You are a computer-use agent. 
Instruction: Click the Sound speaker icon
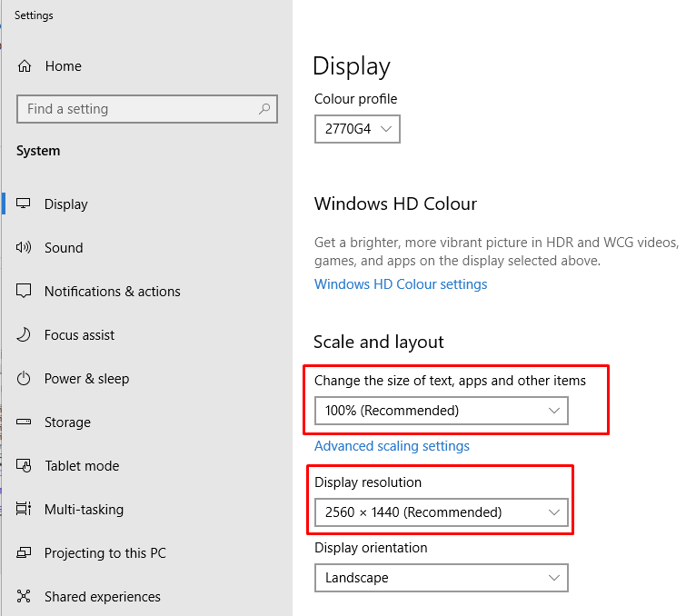pyautogui.click(x=24, y=247)
